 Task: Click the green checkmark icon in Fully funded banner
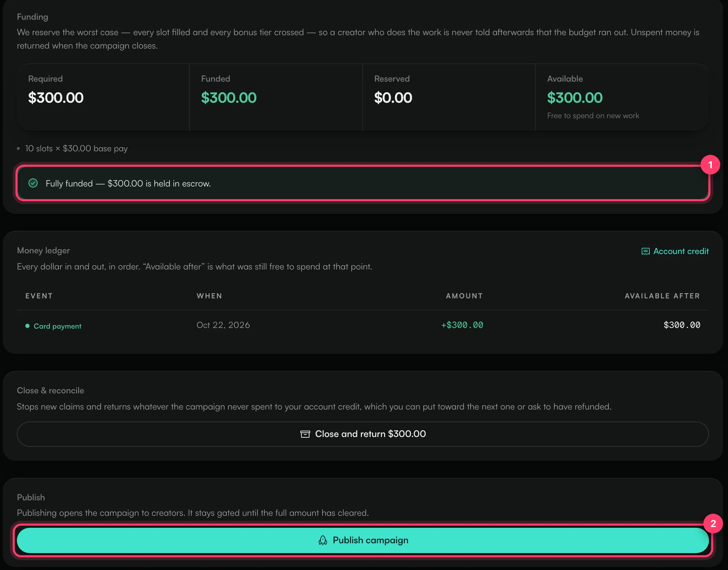[33, 183]
